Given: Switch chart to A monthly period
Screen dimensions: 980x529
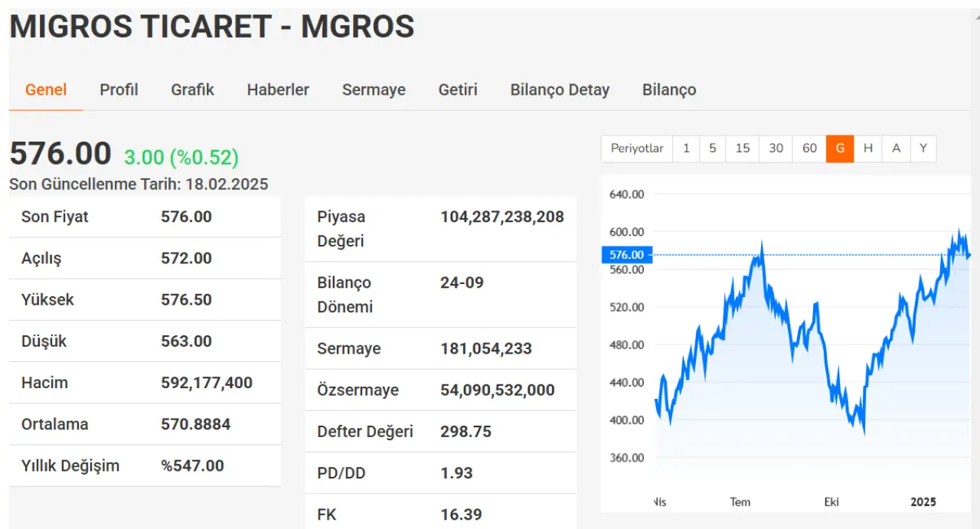Looking at the screenshot, I should (897, 149).
